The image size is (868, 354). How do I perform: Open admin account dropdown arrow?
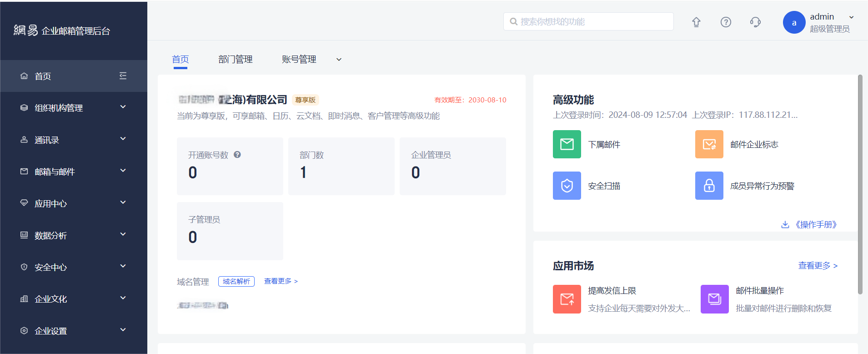(851, 17)
